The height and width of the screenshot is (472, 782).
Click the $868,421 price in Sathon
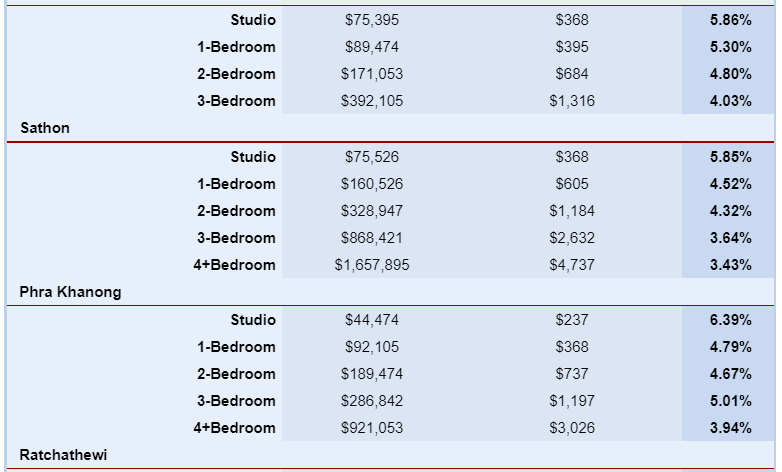point(372,238)
